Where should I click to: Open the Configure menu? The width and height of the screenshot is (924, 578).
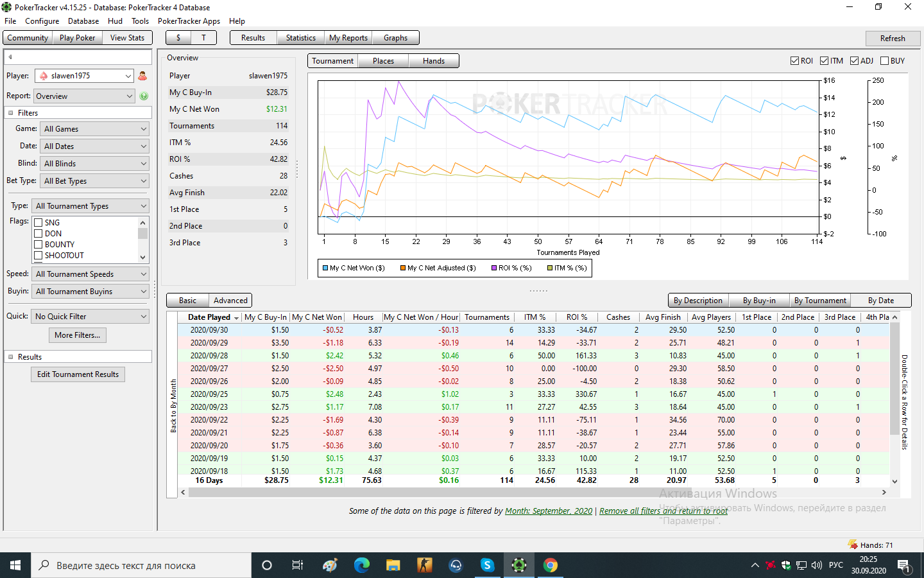(x=42, y=21)
